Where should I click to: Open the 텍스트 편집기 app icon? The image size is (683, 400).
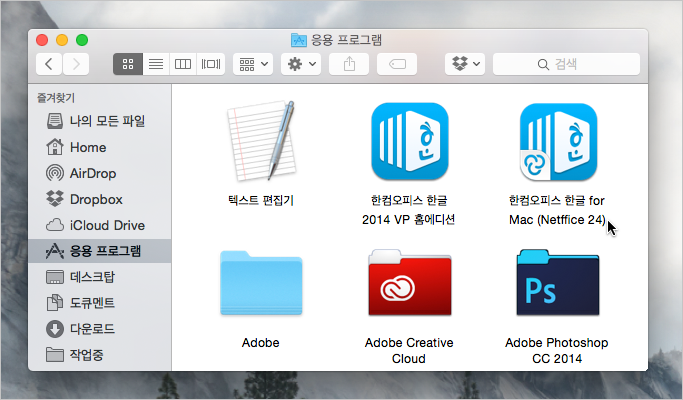pos(261,141)
